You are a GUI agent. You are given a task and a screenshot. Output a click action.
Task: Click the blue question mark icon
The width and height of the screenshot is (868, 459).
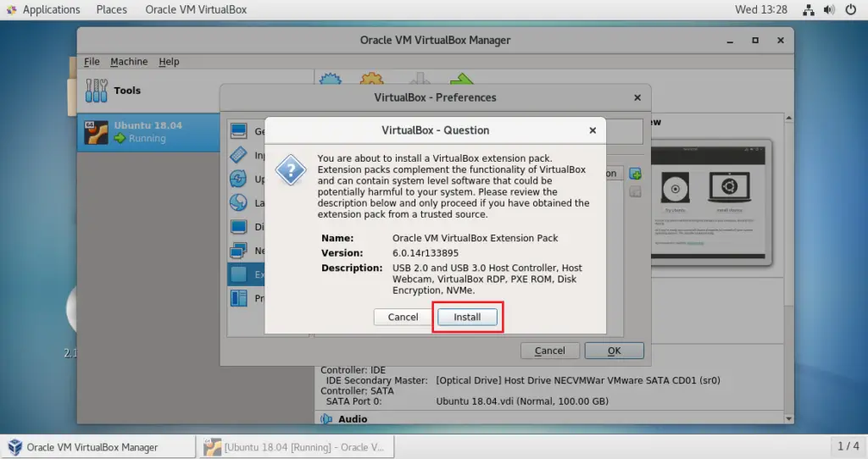tap(291, 169)
